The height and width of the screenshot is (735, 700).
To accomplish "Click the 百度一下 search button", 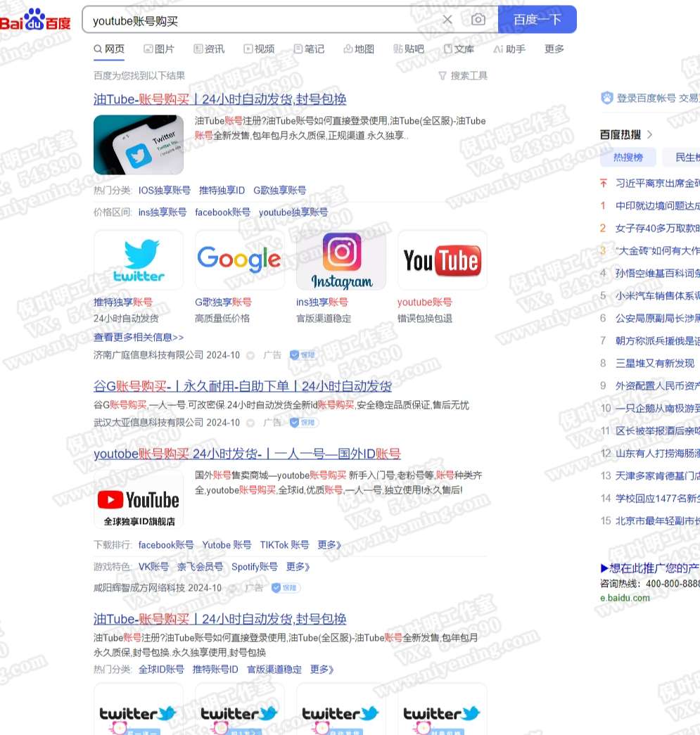I will click(x=537, y=20).
